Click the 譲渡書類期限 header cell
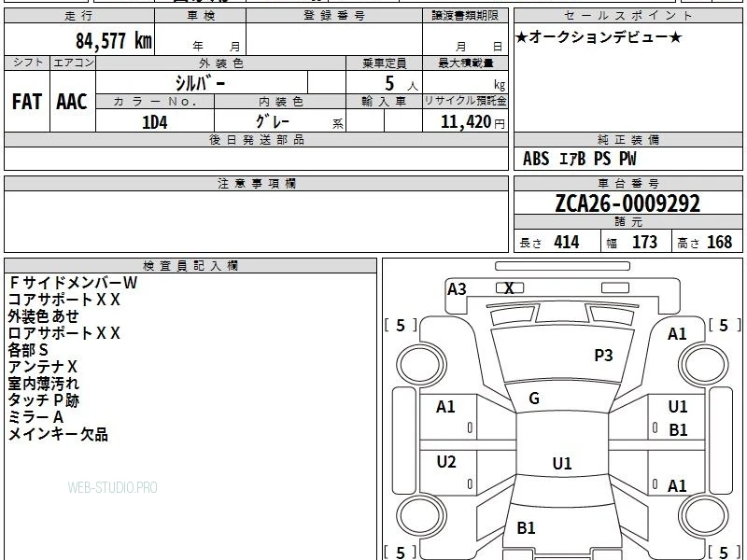Viewport: 747px width, 560px height. tap(465, 16)
